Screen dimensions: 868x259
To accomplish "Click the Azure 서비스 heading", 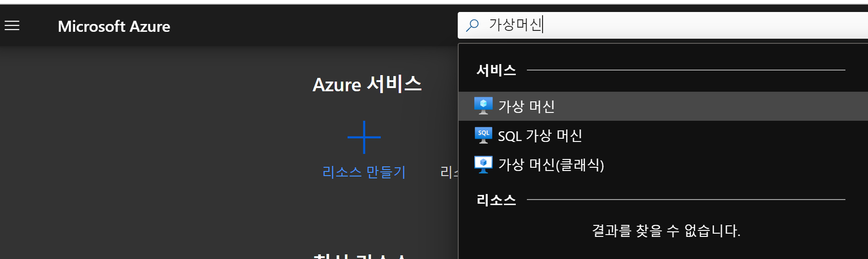I will coord(367,84).
